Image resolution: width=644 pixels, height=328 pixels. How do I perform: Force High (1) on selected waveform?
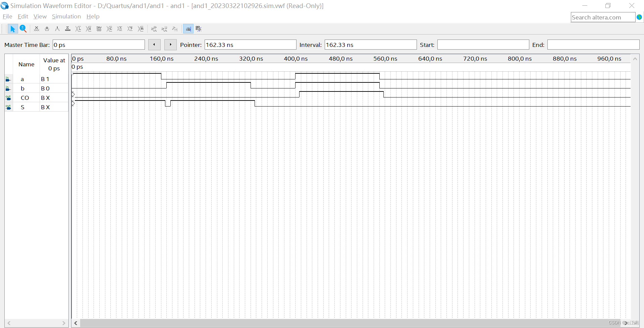pyautogui.click(x=57, y=29)
